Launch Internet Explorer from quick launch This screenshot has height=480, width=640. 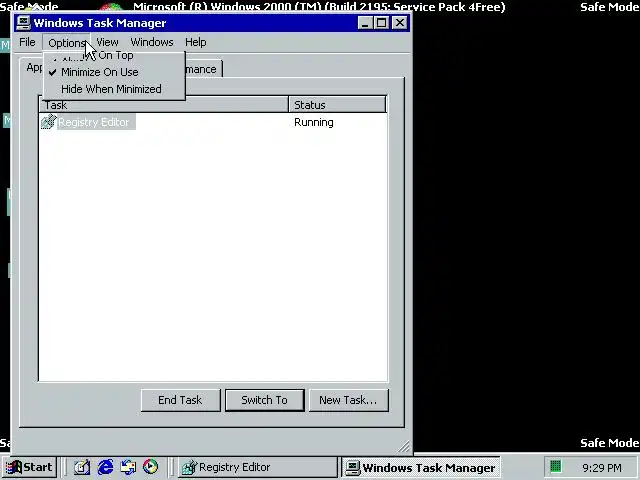pos(105,467)
